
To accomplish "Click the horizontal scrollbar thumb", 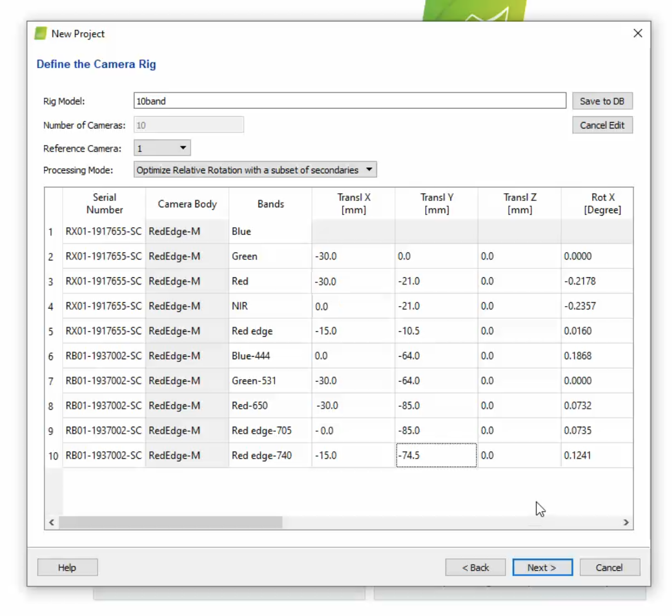I will pyautogui.click(x=170, y=522).
